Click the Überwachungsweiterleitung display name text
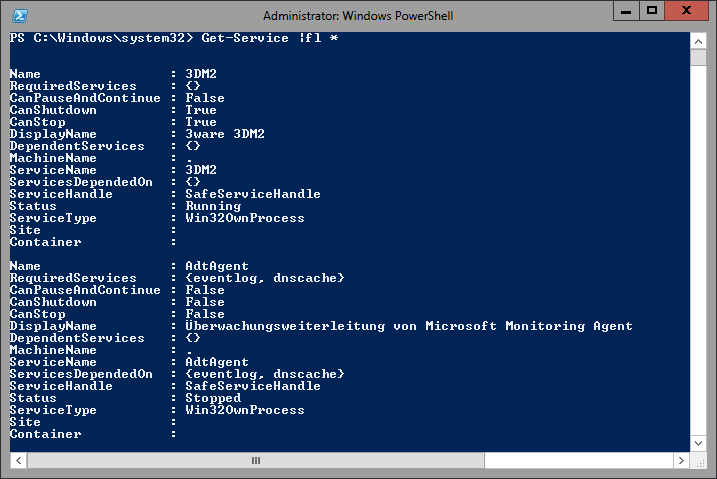The width and height of the screenshot is (717, 479). click(x=285, y=326)
